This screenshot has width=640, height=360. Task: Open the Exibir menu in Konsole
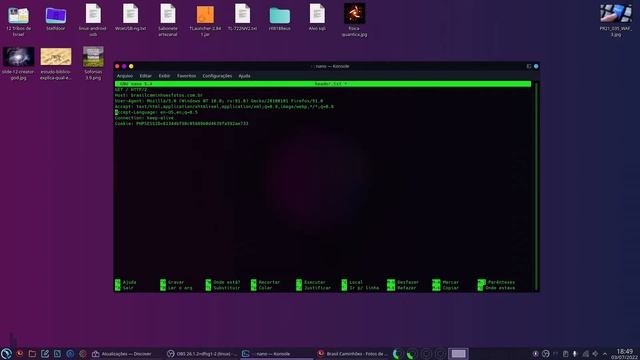point(164,76)
